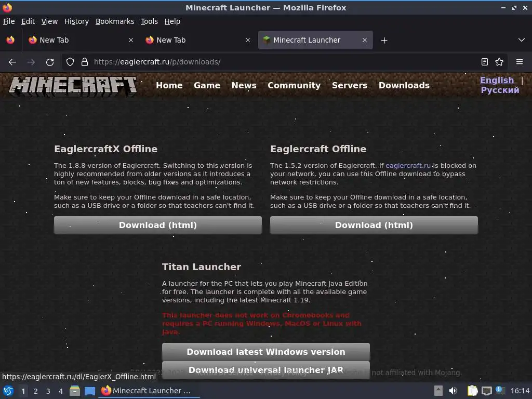The width and height of the screenshot is (532, 399).
Task: Close the first New Tab
Action: (x=131, y=40)
